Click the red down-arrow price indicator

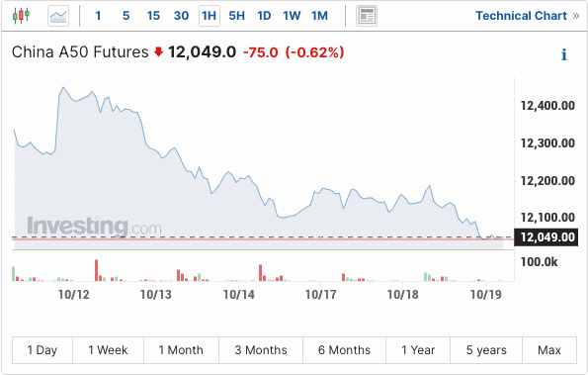[159, 51]
